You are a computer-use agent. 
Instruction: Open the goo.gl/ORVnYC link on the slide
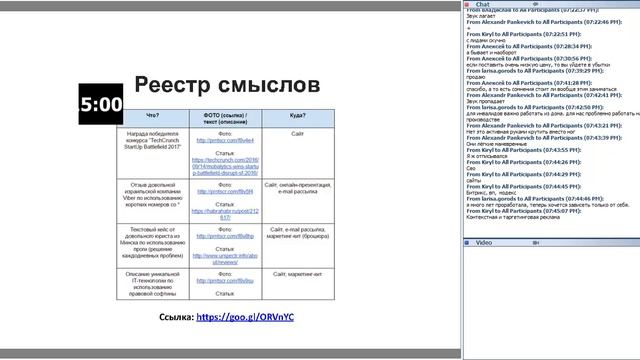(x=245, y=317)
